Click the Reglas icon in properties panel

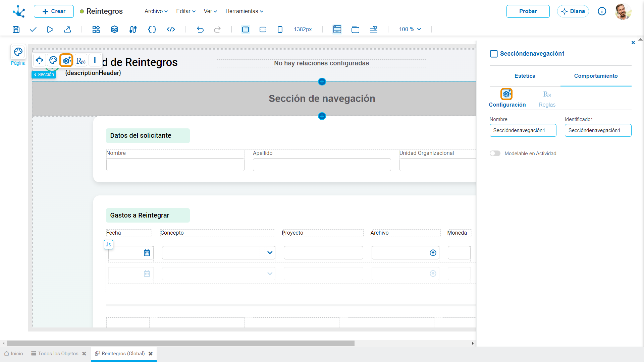pyautogui.click(x=547, y=95)
